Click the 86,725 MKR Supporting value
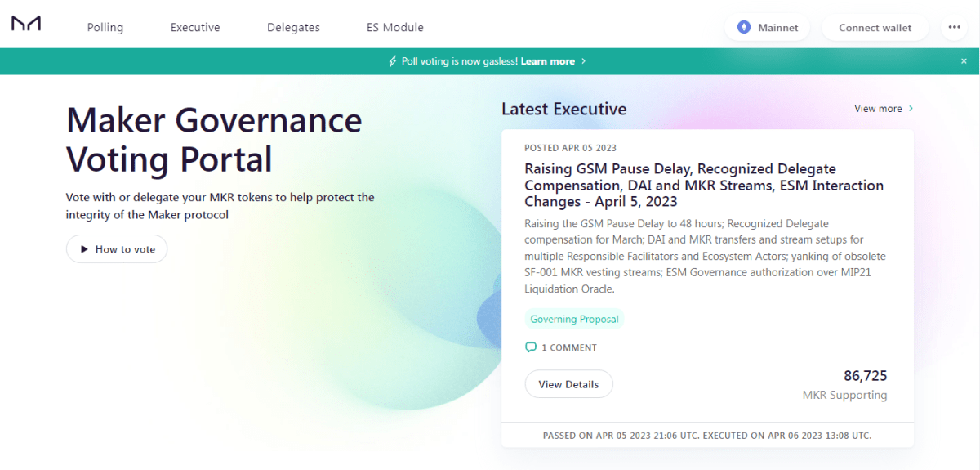The image size is (980, 470). (865, 376)
